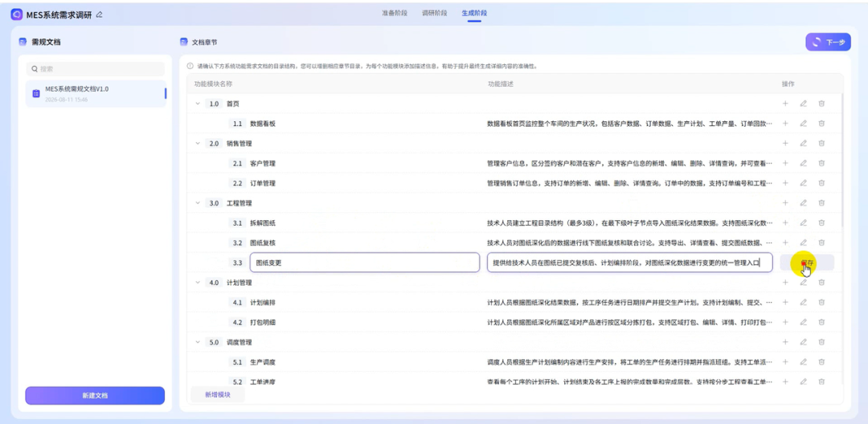This screenshot has height=424, width=868.
Task: Delete the 4.2 打包明细 row
Action: tap(821, 322)
